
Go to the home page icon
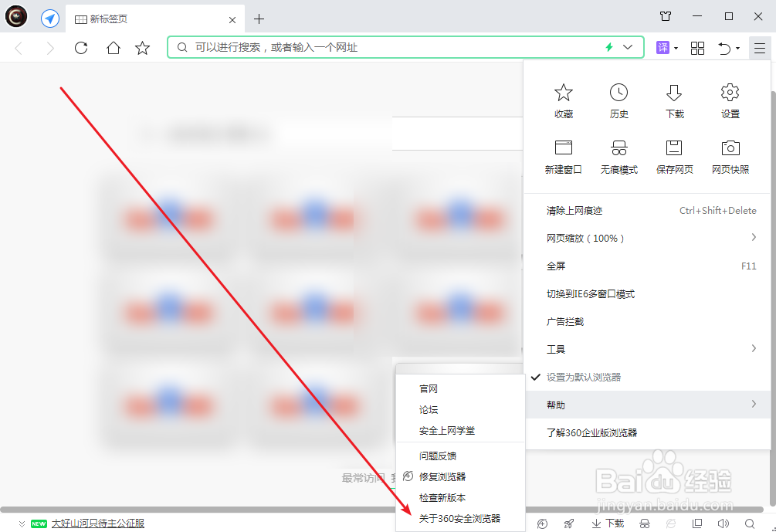[x=114, y=48]
